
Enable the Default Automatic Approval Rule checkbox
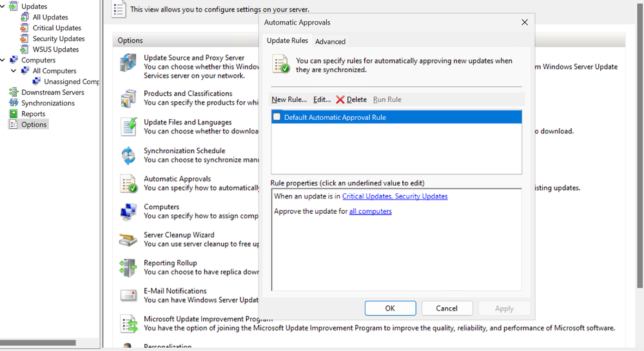[277, 117]
